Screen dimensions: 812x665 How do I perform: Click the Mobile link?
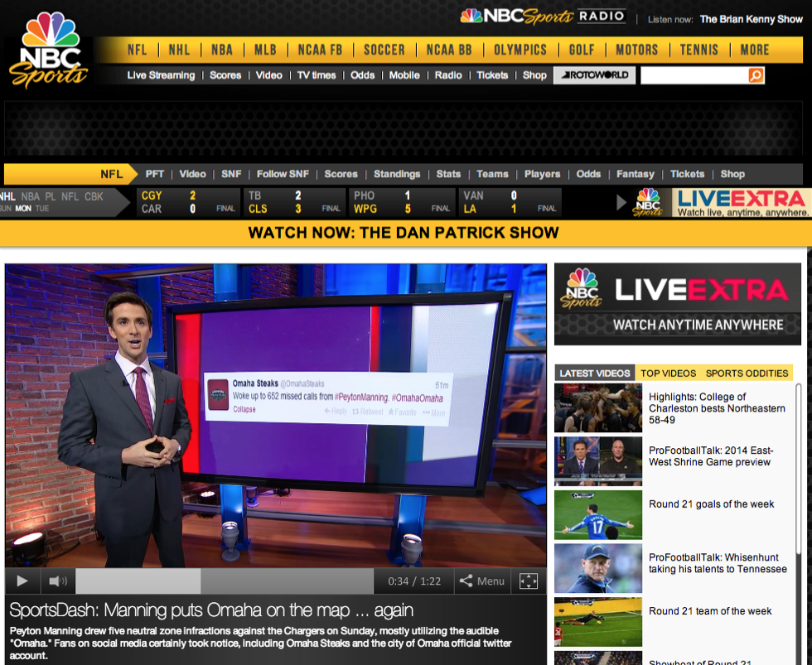pyautogui.click(x=404, y=75)
